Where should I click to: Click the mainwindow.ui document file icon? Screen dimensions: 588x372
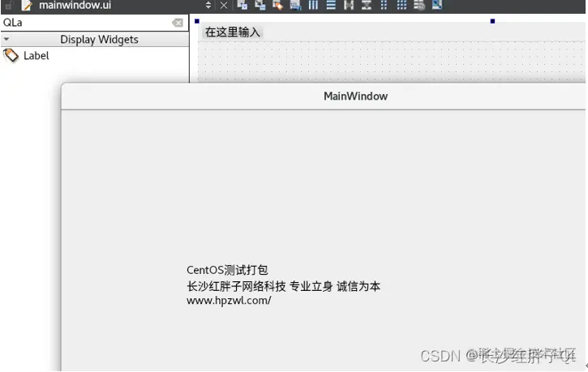27,5
